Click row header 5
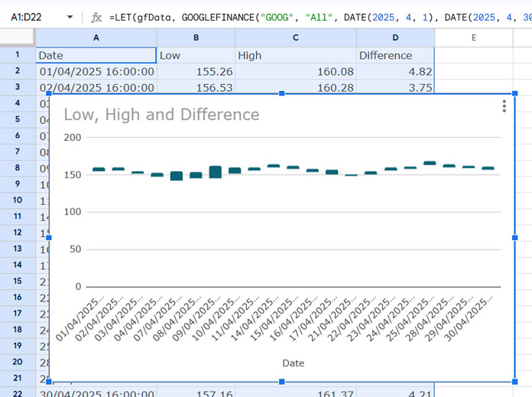This screenshot has height=397, width=532. click(18, 119)
